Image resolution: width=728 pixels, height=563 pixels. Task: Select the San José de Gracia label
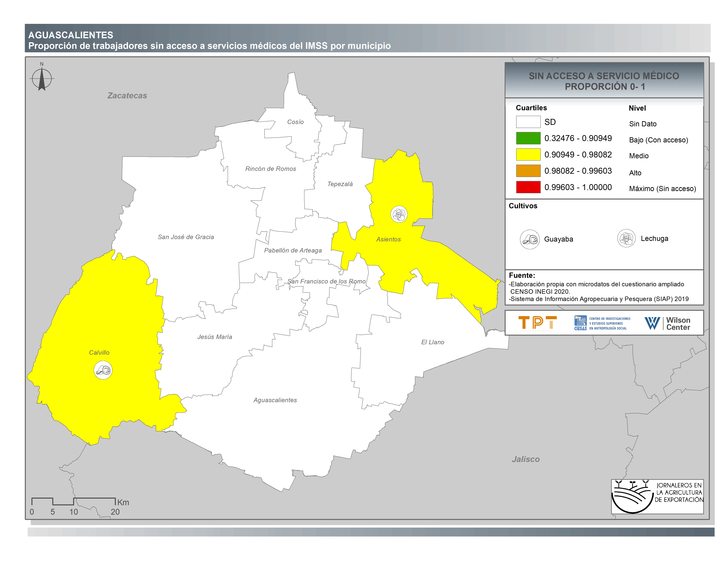186,237
